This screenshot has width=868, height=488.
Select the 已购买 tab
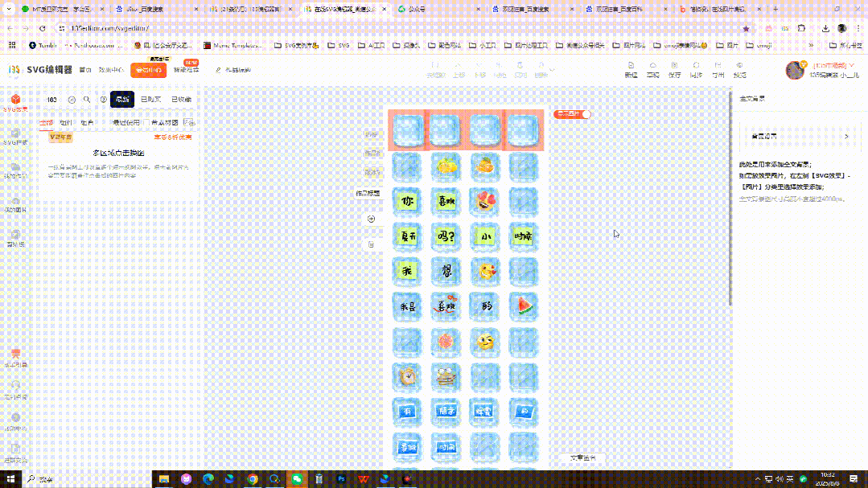click(150, 100)
